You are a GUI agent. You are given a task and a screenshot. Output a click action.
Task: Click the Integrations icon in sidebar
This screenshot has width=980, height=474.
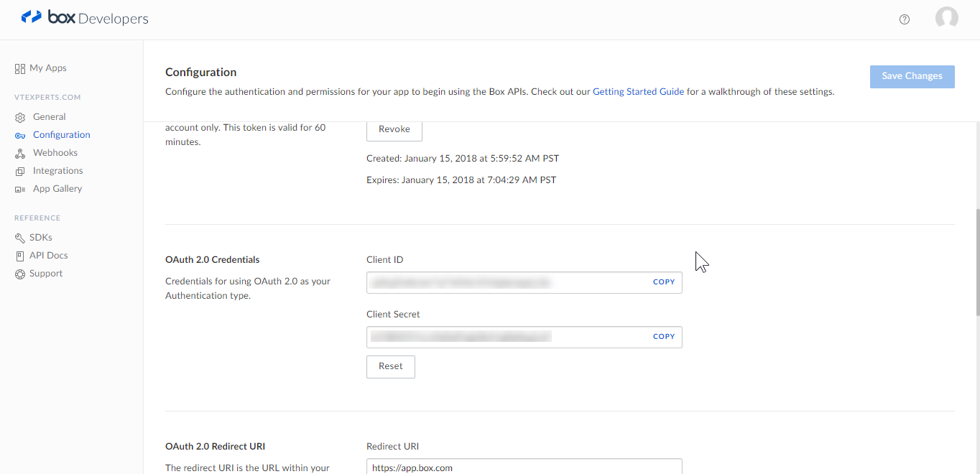[x=20, y=171]
